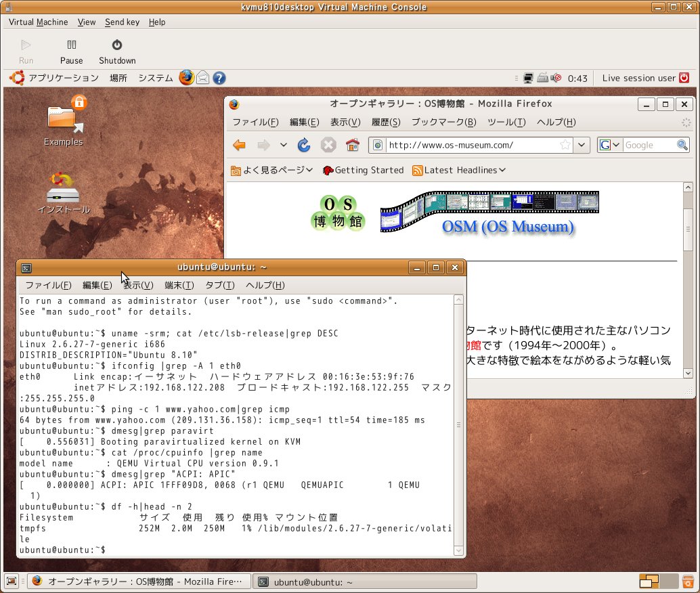Open Firefox 履歴(S) history menu
The height and width of the screenshot is (593, 700).
click(386, 122)
